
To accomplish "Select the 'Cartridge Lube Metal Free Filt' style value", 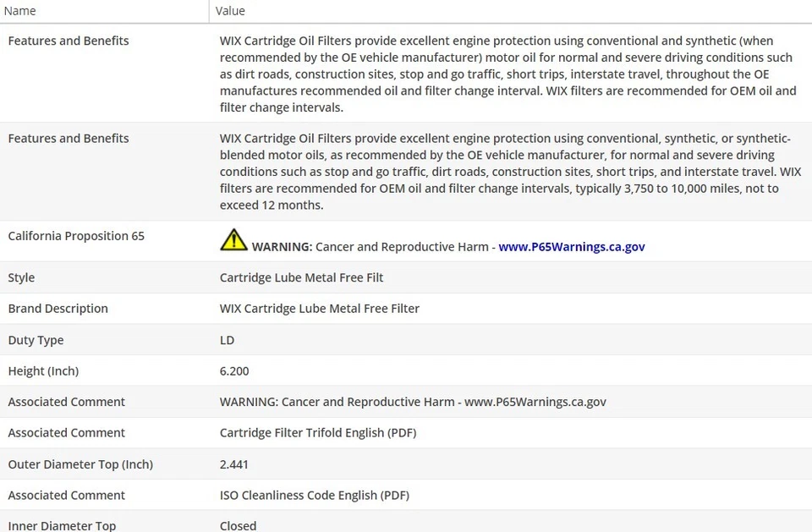I will [x=302, y=277].
